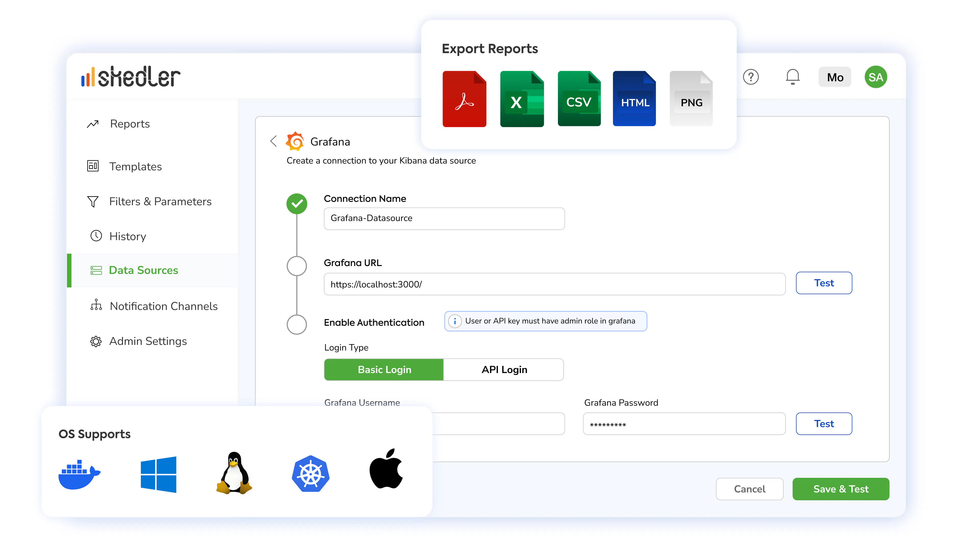Click the Notification Channels network icon
Viewport: 980px width, 551px height.
96,305
